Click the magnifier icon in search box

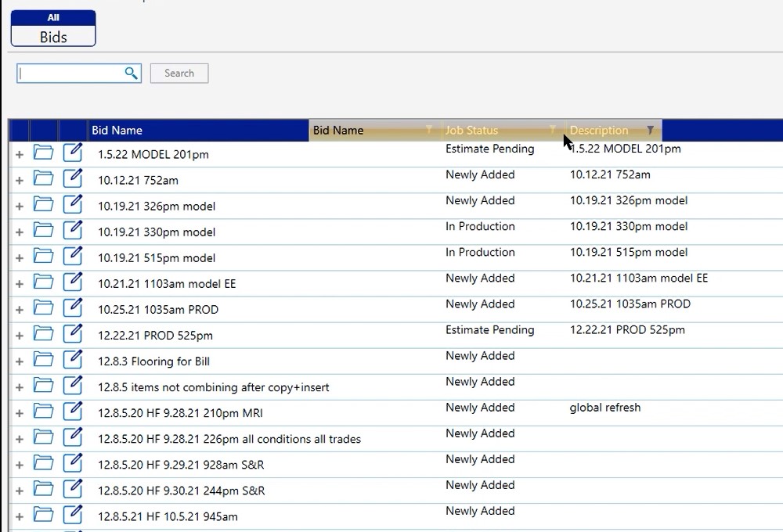(x=131, y=74)
